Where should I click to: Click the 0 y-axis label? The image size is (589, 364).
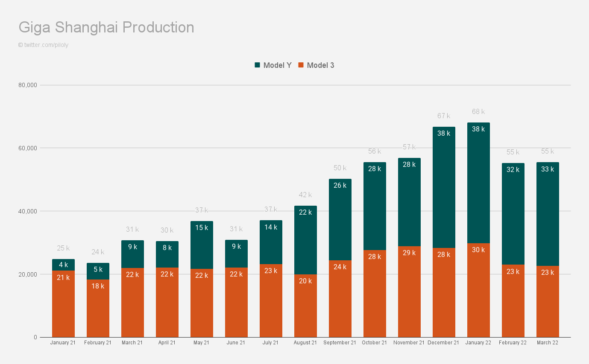[35, 338]
